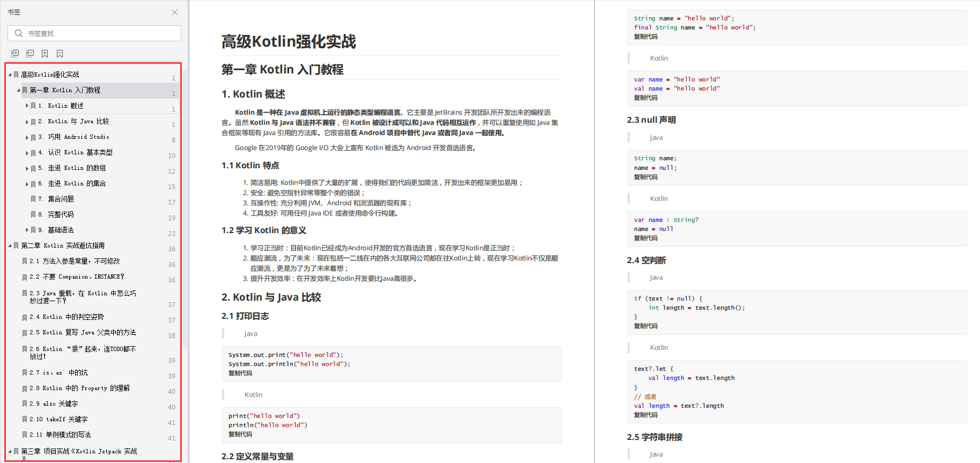Go to bookmark 6. 走进 Kotlin 的集合

[x=72, y=184]
